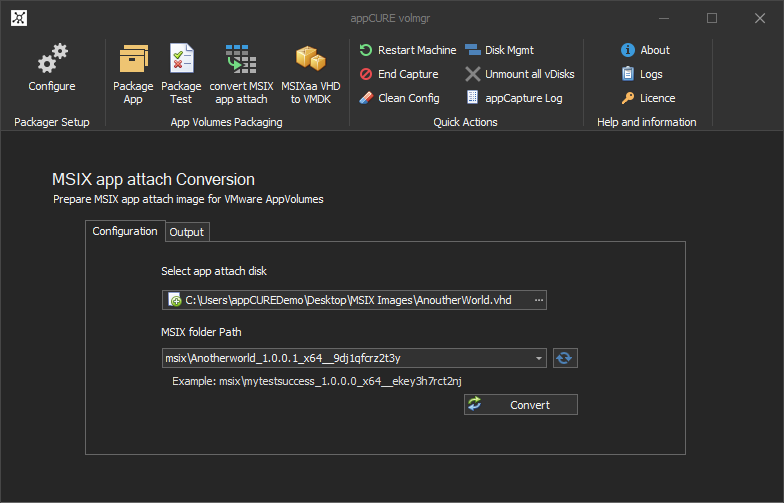784x503 pixels.
Task: Click the Convert button
Action: click(x=520, y=404)
